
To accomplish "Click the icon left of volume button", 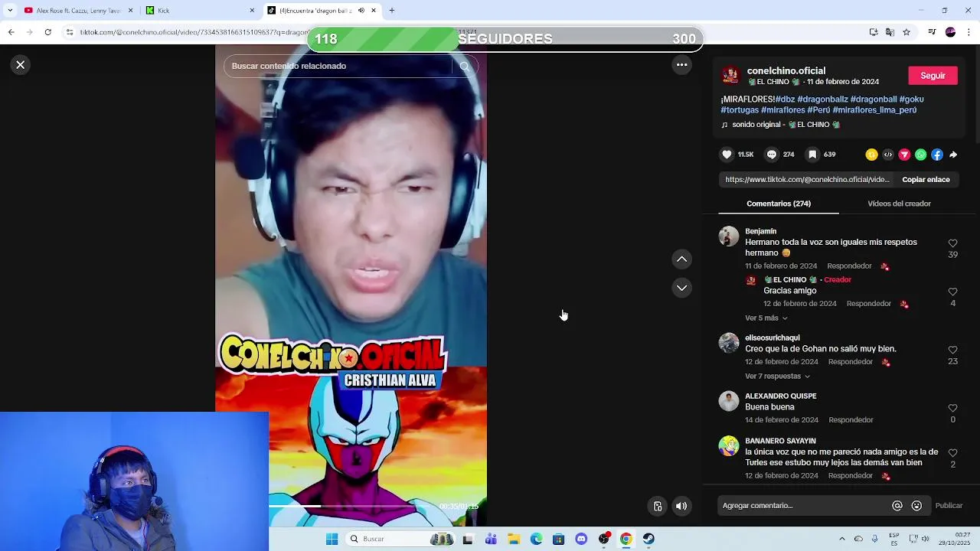I will coord(657,506).
